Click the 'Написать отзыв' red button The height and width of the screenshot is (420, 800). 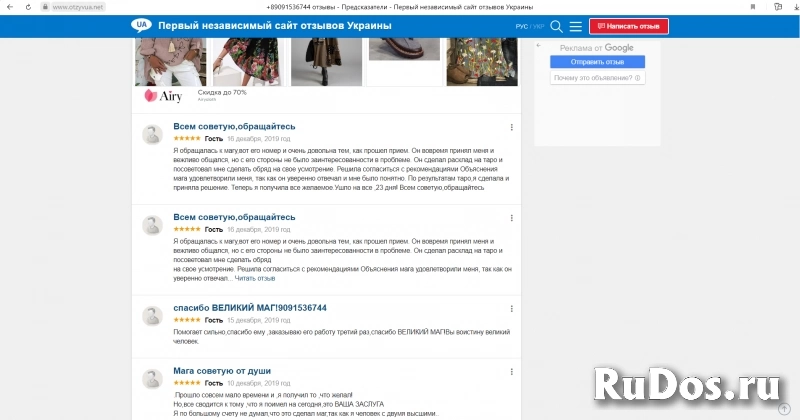point(629,26)
